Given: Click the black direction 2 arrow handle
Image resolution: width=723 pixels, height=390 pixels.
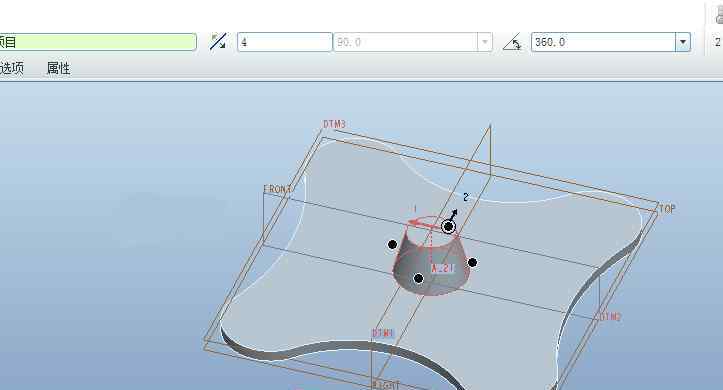Looking at the screenshot, I should 453,215.
